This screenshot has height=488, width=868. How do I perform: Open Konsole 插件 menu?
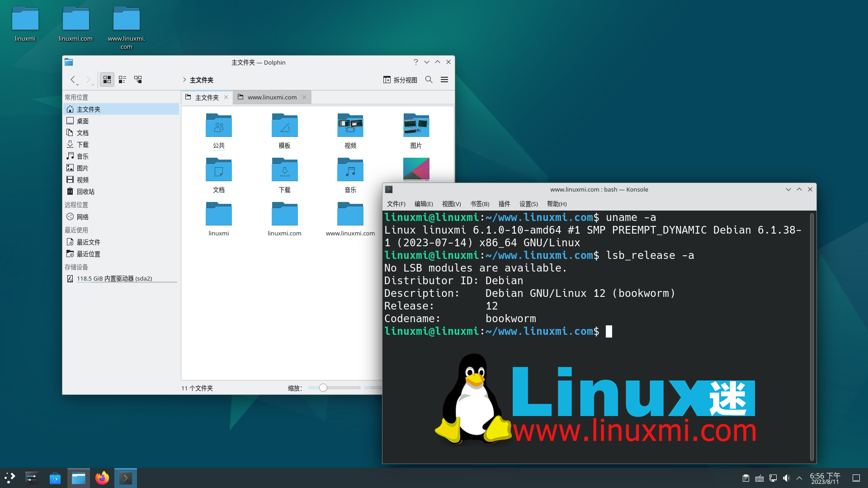[x=504, y=204]
